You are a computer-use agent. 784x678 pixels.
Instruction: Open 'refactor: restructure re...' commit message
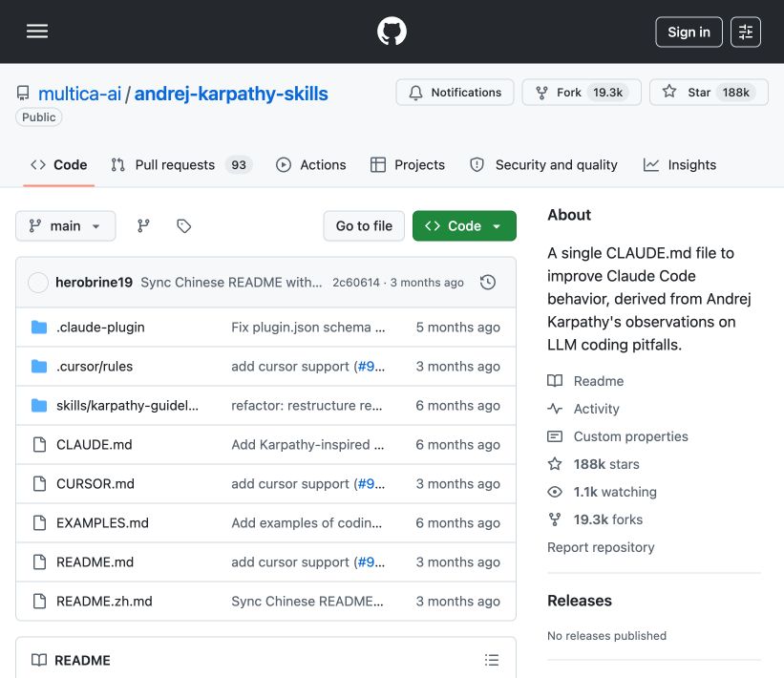pos(307,406)
